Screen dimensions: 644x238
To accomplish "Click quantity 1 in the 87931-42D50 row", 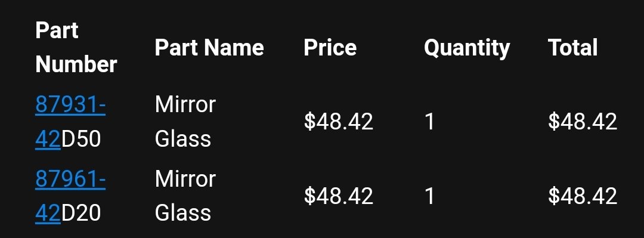I will [x=429, y=122].
